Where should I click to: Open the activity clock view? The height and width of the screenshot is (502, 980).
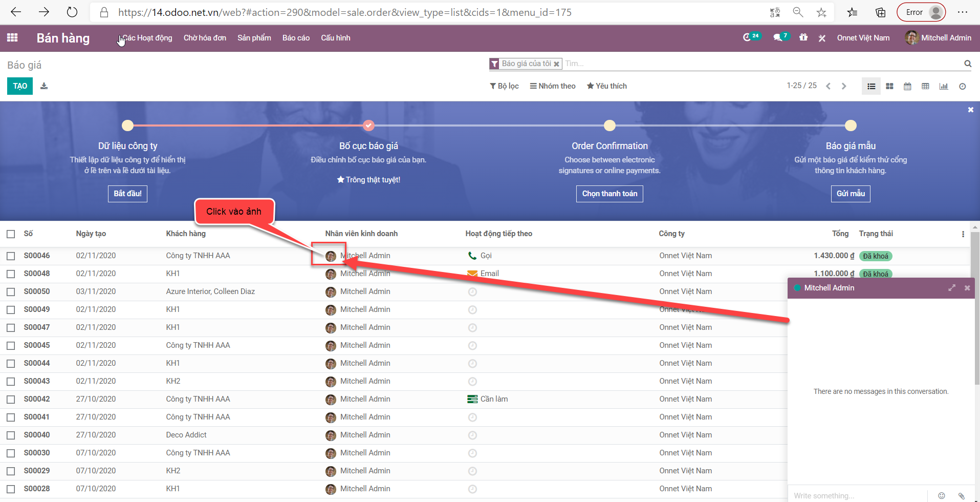[x=962, y=86]
